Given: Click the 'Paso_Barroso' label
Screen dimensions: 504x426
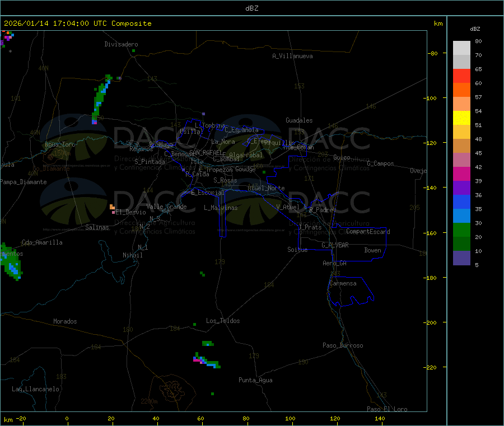Looking at the screenshot, I should point(343,345).
